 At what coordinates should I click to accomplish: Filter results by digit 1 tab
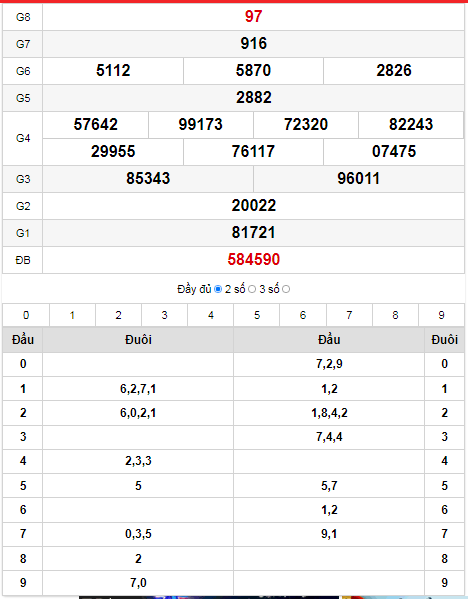coord(72,315)
